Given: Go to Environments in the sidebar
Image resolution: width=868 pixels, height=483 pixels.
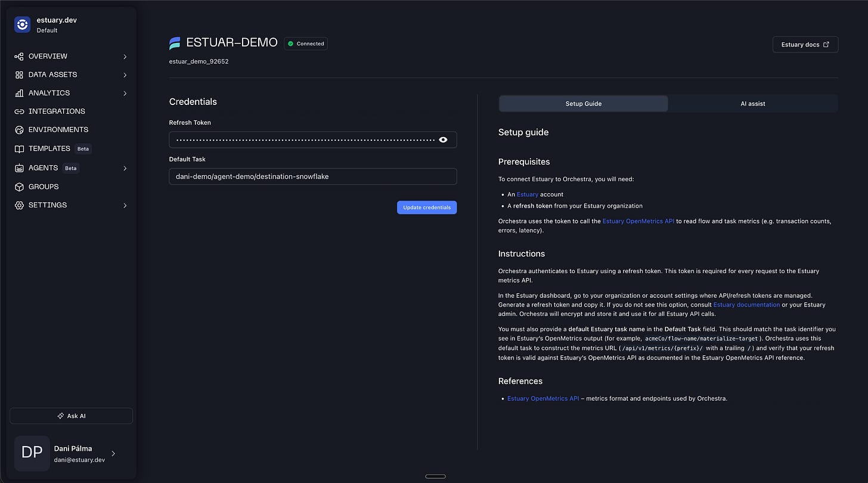Looking at the screenshot, I should click(x=58, y=130).
